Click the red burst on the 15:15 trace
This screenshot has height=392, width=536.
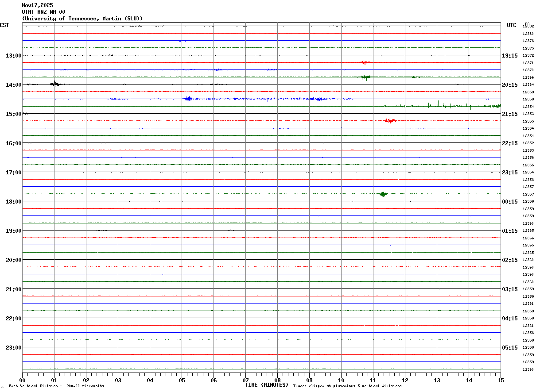coord(390,120)
